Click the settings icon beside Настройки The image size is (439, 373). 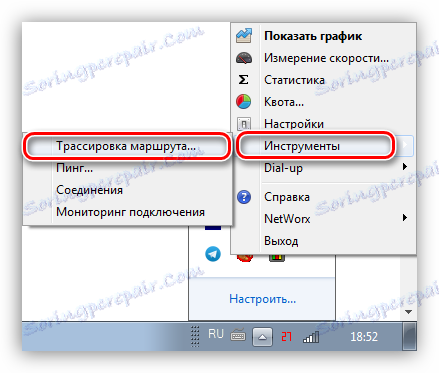pyautogui.click(x=244, y=124)
